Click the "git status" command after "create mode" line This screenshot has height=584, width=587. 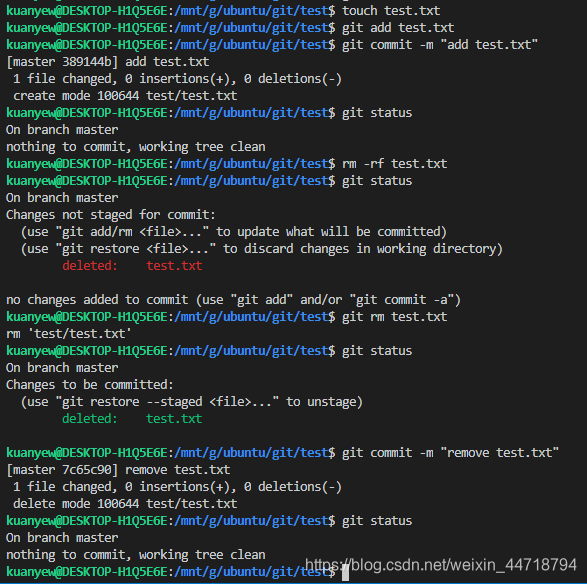pos(377,113)
